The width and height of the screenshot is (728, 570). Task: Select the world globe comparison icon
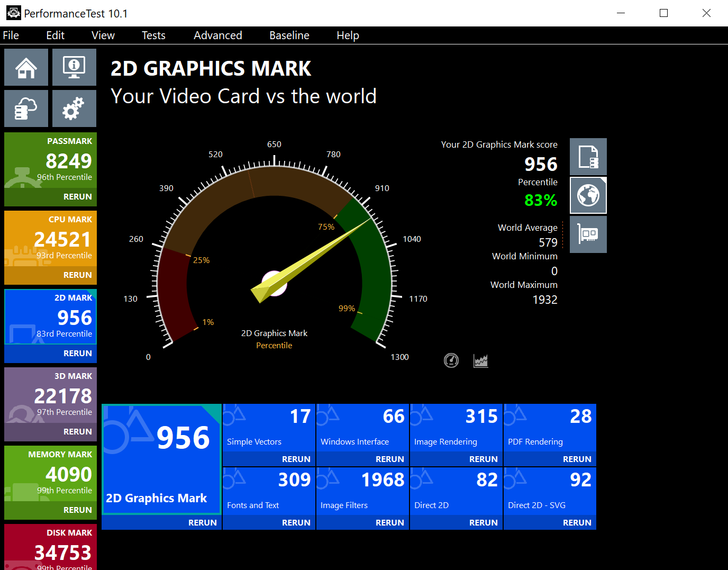click(588, 195)
